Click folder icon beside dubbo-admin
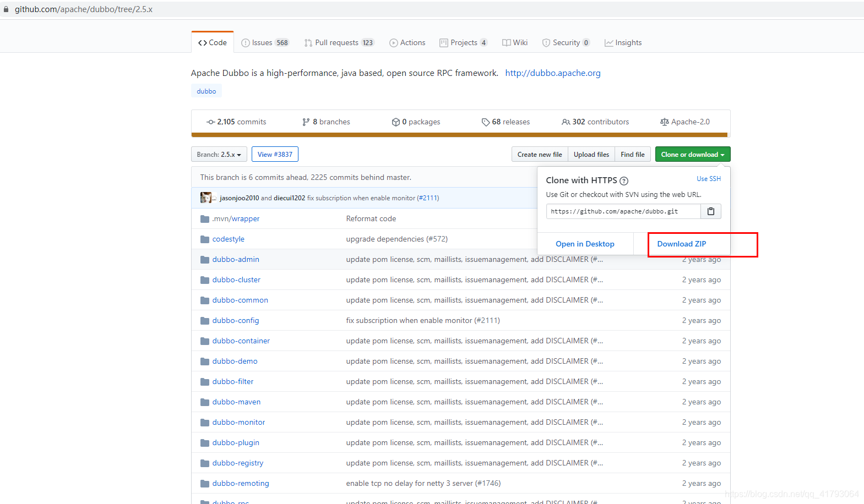 (205, 260)
